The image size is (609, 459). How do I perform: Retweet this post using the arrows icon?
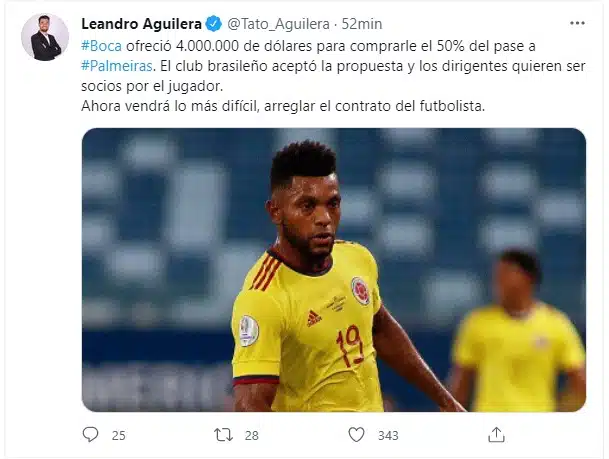click(224, 435)
